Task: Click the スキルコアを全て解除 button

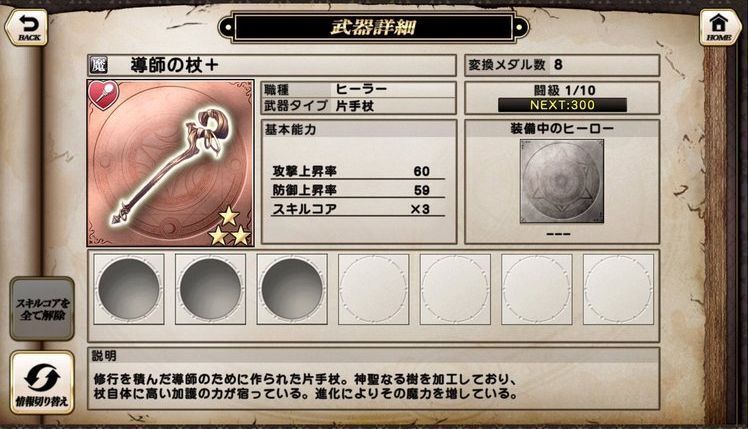Action: (x=42, y=309)
